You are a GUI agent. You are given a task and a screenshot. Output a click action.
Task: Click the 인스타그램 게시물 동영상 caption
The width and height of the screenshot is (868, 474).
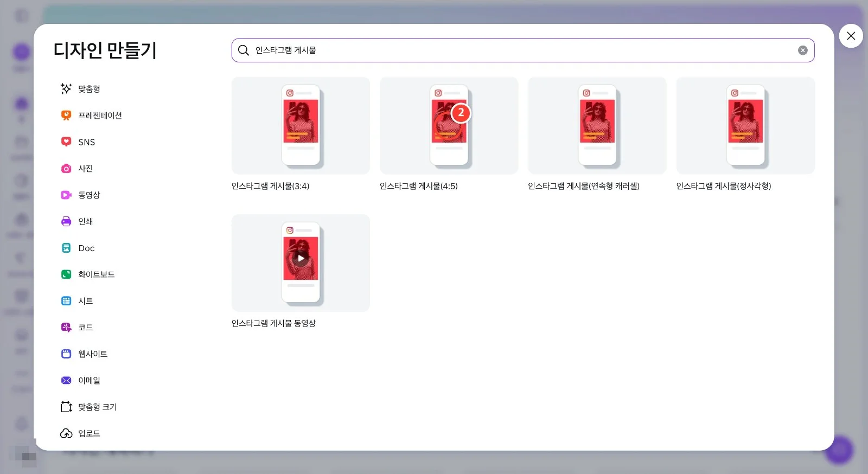click(273, 323)
